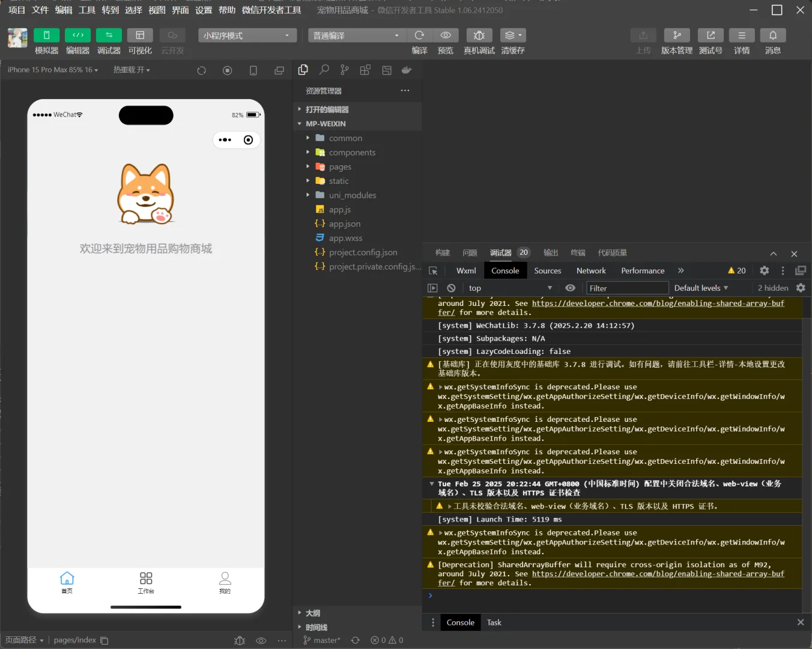The width and height of the screenshot is (812, 649).
Task: Expand the components folder
Action: click(x=357, y=153)
